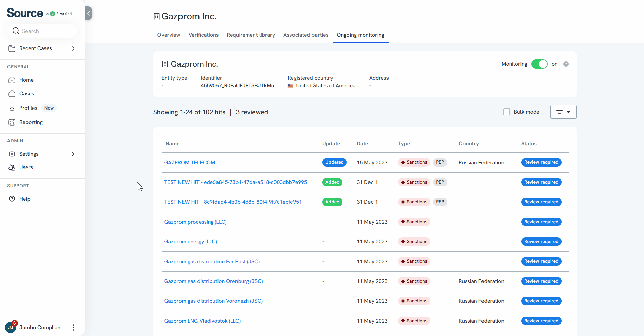Enable the Bulk mode checkbox

coord(507,112)
